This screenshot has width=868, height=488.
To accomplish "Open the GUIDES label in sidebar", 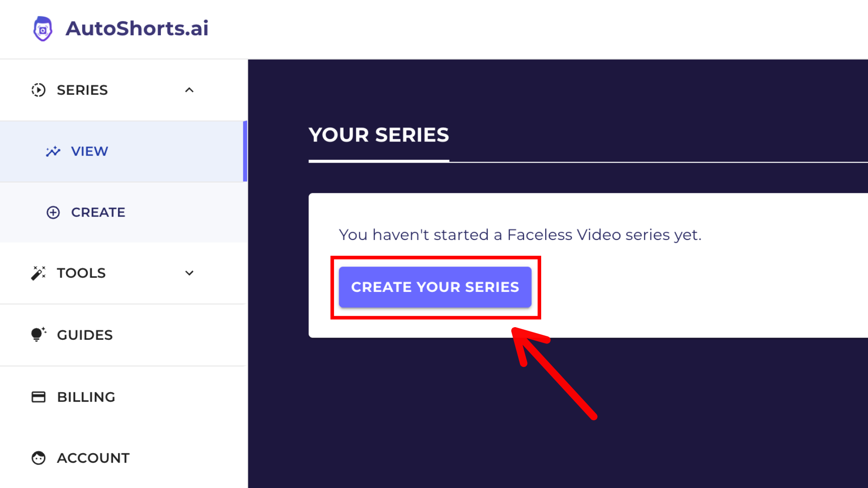I will click(85, 335).
